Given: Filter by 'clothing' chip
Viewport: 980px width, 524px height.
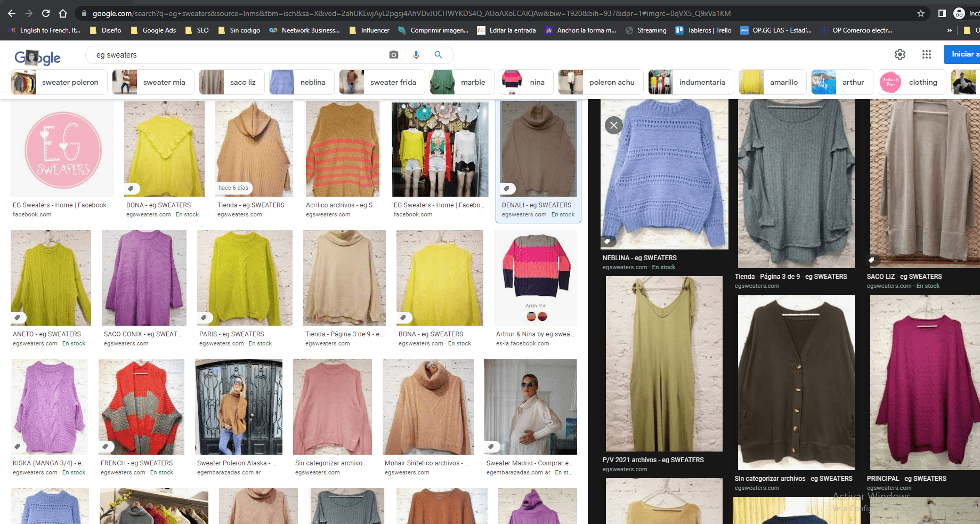Looking at the screenshot, I should coord(912,82).
